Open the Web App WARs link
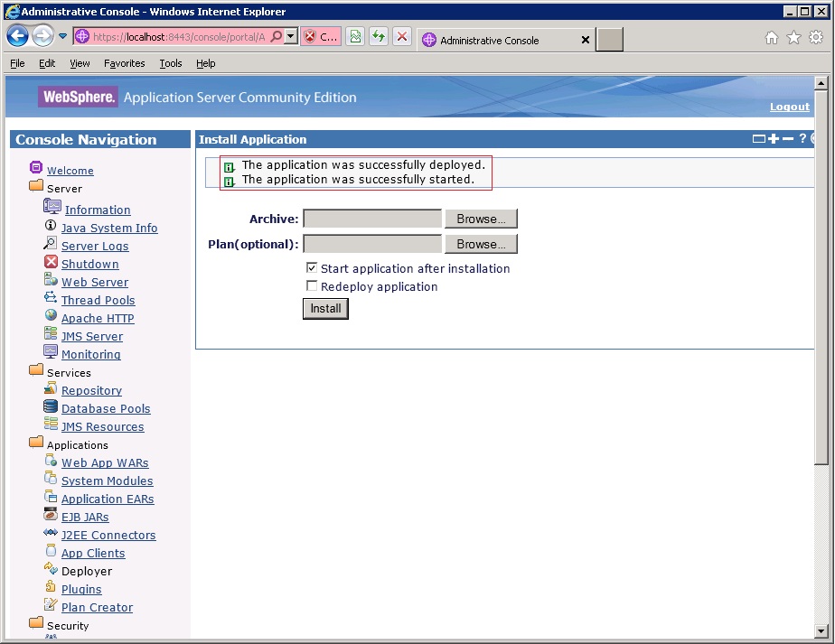835x644 pixels. (105, 463)
